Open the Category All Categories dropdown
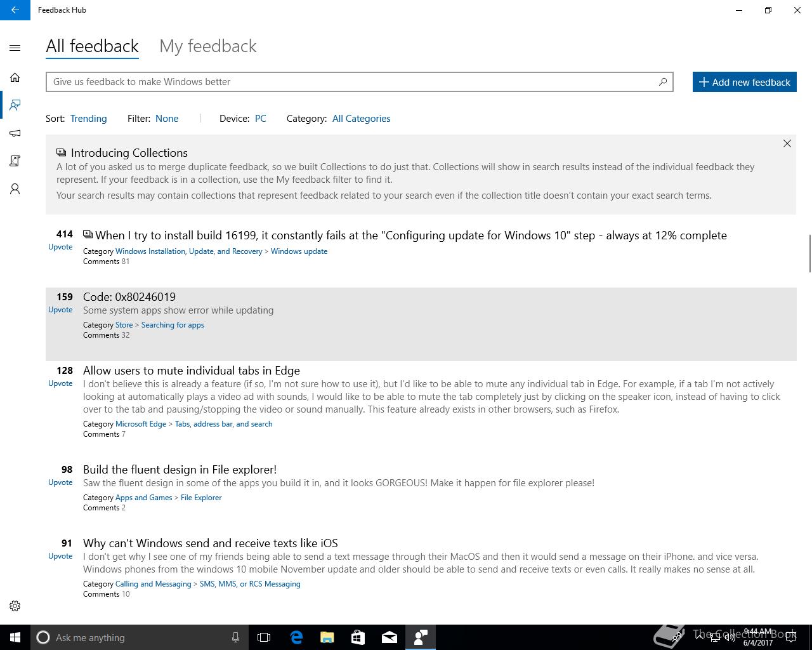The width and height of the screenshot is (812, 650). (x=361, y=119)
